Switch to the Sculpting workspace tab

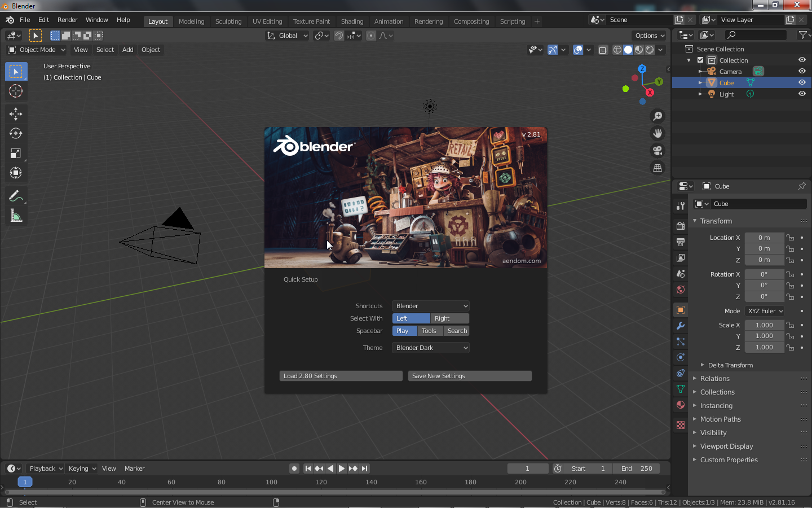point(228,21)
